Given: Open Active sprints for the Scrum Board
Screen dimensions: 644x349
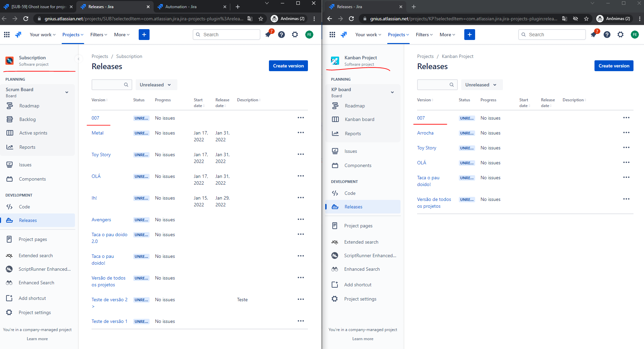Looking at the screenshot, I should click(x=33, y=132).
